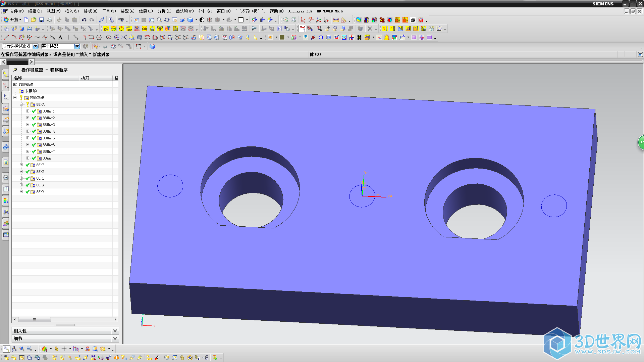644x362 pixels.
Task: Click the New file icon
Action: [26, 20]
